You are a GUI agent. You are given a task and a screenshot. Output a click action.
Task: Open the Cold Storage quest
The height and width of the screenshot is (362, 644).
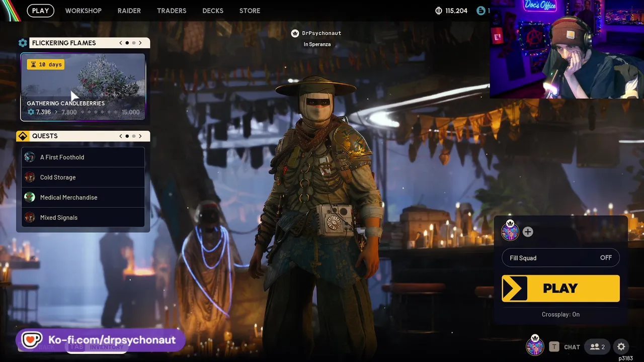[83, 177]
